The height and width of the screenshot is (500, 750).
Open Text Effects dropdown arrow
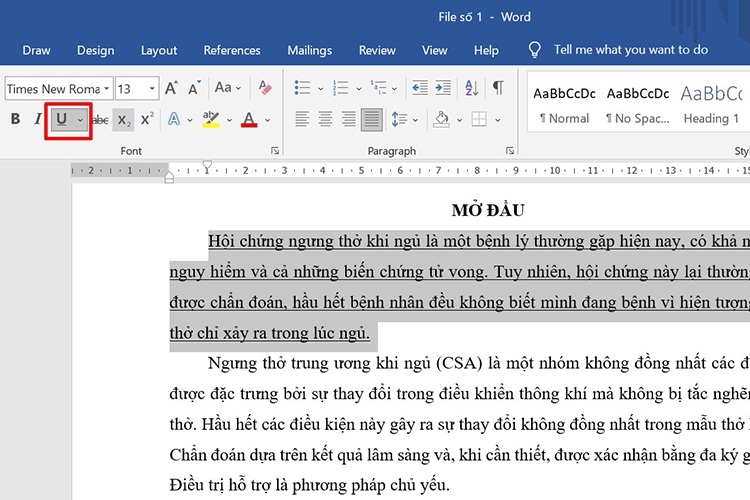tap(190, 120)
